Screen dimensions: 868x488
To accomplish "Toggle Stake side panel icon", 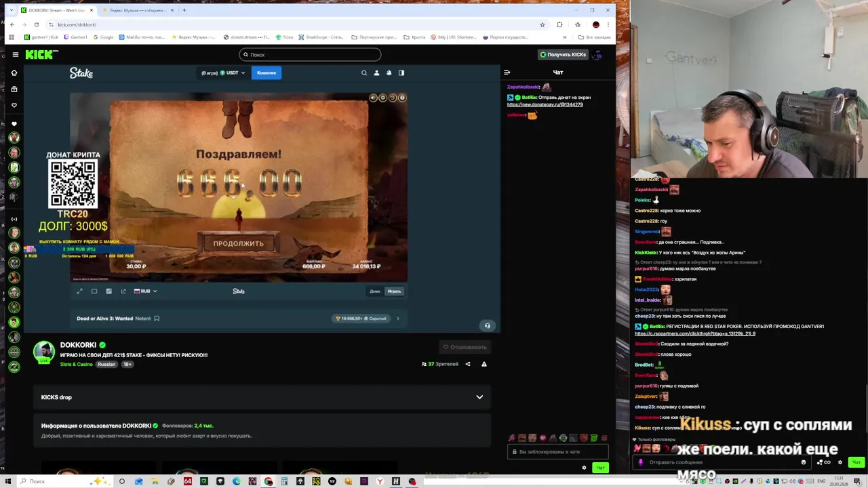I will click(x=401, y=73).
